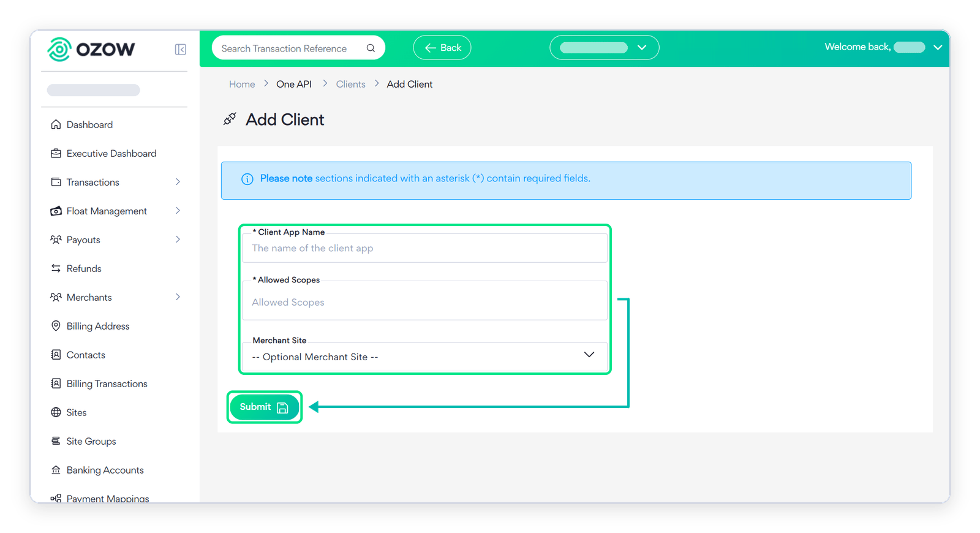Click the Refunds arrows icon
980x533 pixels.
56,268
